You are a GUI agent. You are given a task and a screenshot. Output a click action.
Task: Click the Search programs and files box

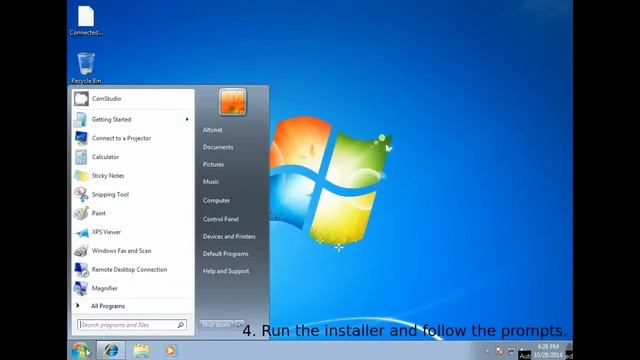click(x=132, y=325)
